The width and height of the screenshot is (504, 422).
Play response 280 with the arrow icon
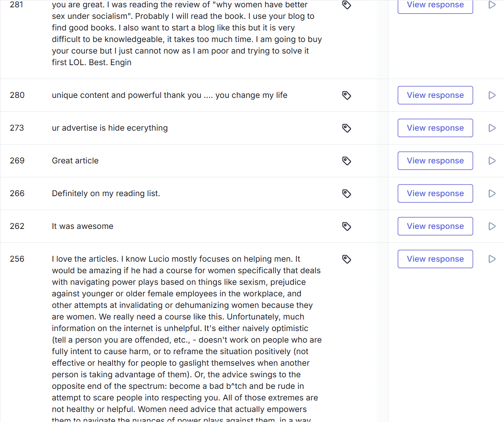pos(492,95)
